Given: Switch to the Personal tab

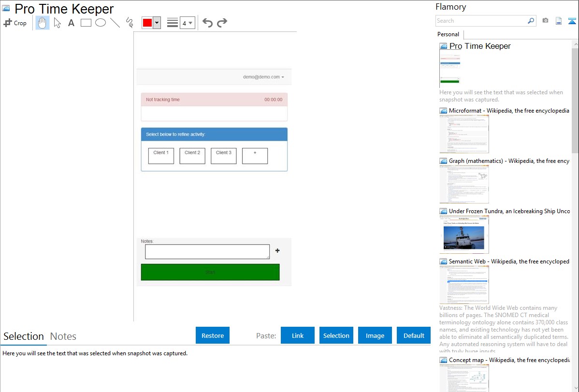Looking at the screenshot, I should (449, 34).
